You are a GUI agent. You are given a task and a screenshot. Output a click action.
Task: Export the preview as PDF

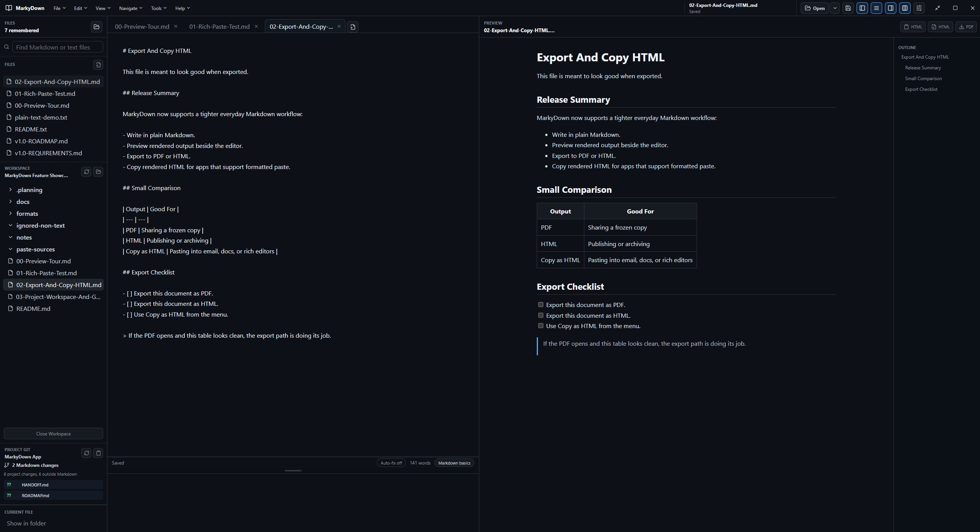tap(966, 27)
